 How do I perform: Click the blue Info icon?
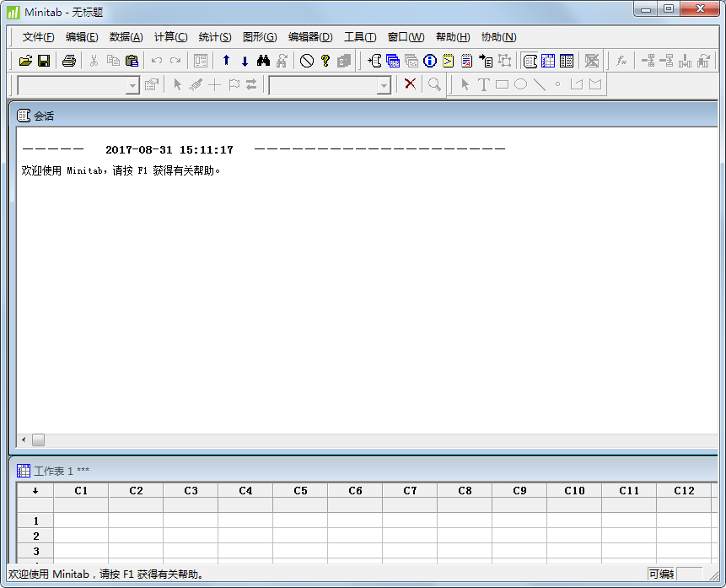pos(430,61)
